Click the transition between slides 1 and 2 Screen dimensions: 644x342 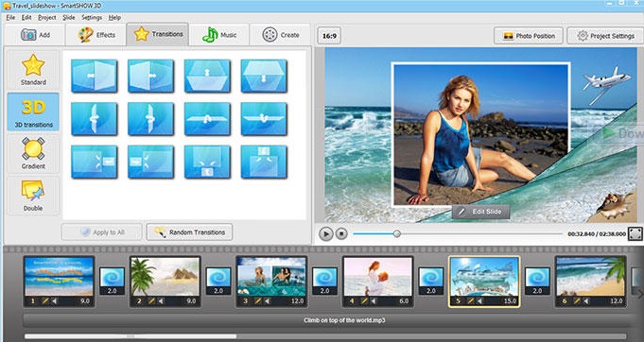click(x=113, y=281)
